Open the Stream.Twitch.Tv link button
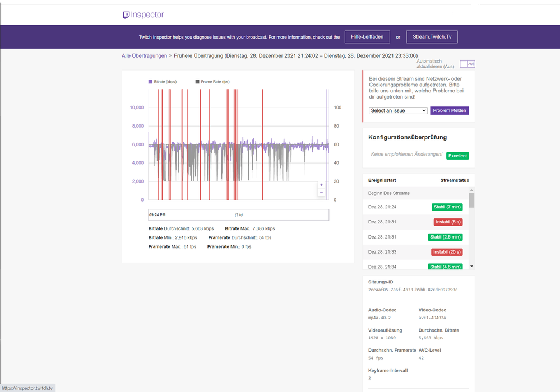 (432, 37)
